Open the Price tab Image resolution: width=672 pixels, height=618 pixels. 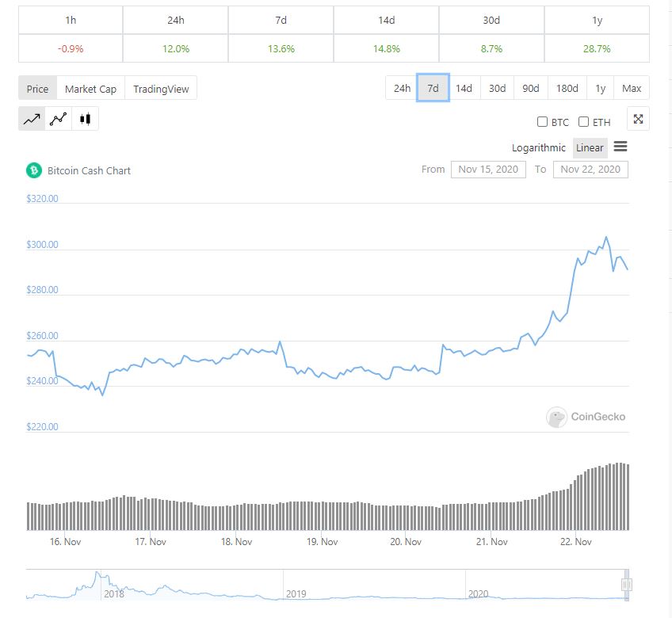tap(37, 89)
